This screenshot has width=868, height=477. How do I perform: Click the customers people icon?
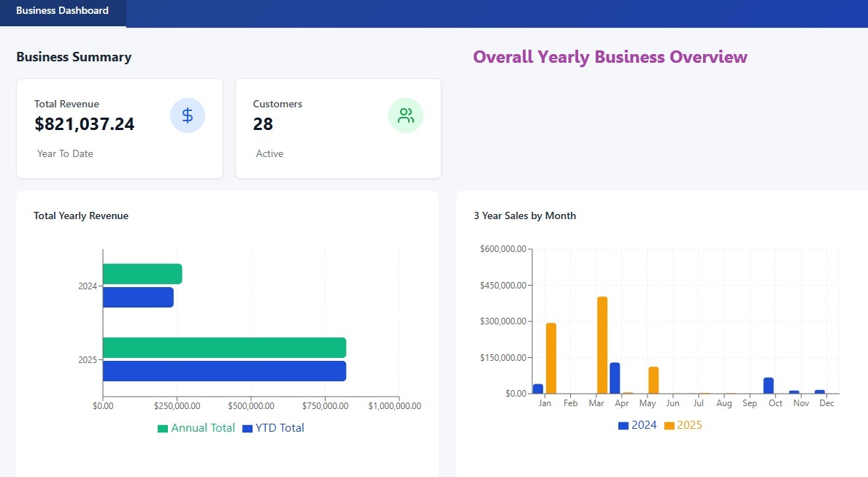coord(406,115)
